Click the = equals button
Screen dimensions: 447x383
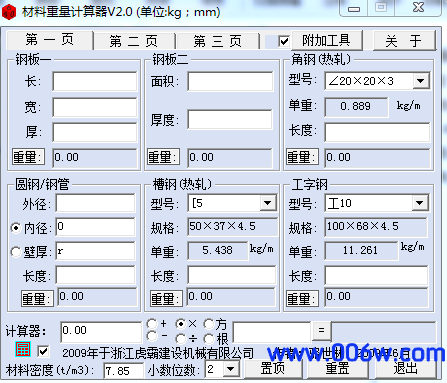pos(321,330)
